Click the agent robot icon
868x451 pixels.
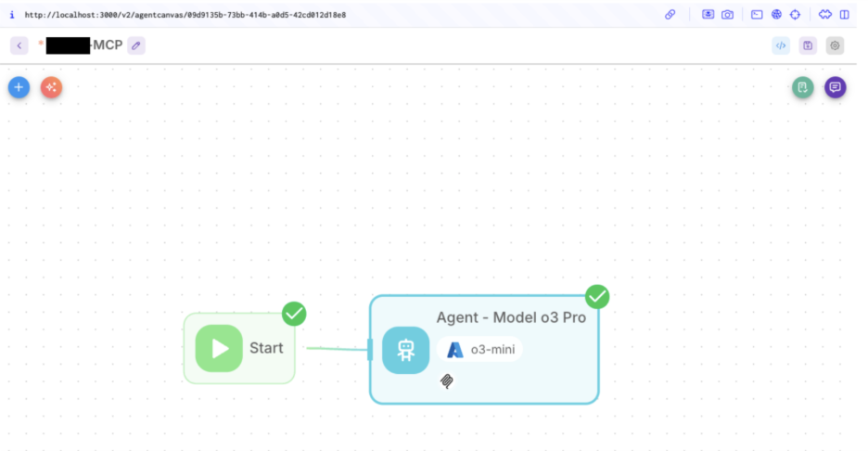406,350
